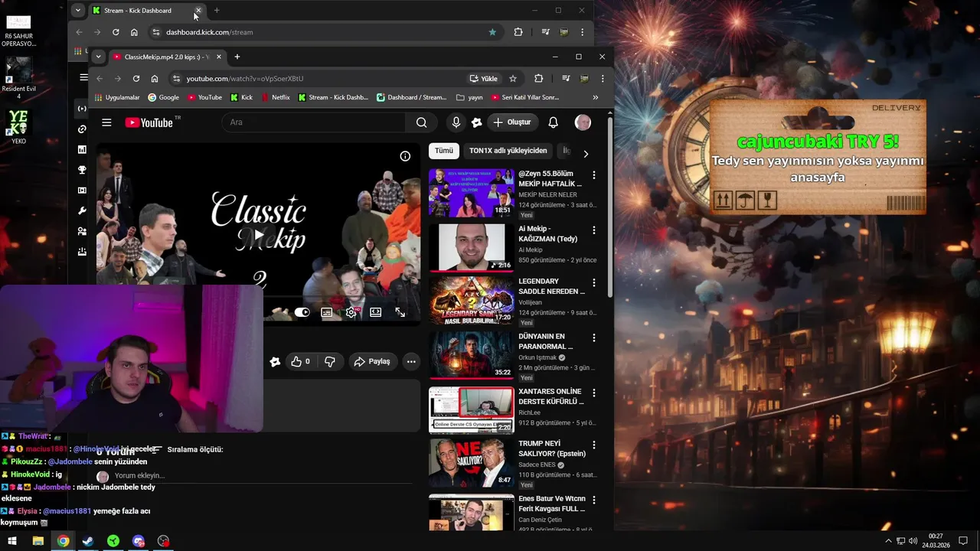Open new tab in YouTube window

tap(237, 57)
